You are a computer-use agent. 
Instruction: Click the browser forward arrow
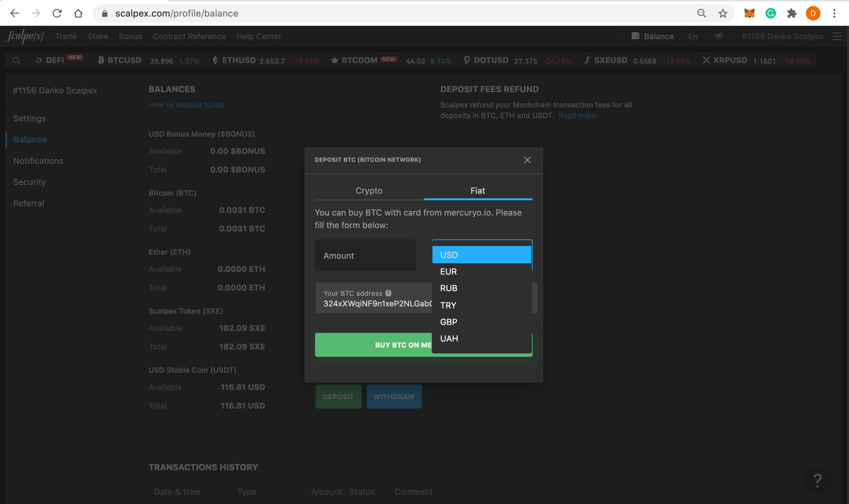36,13
